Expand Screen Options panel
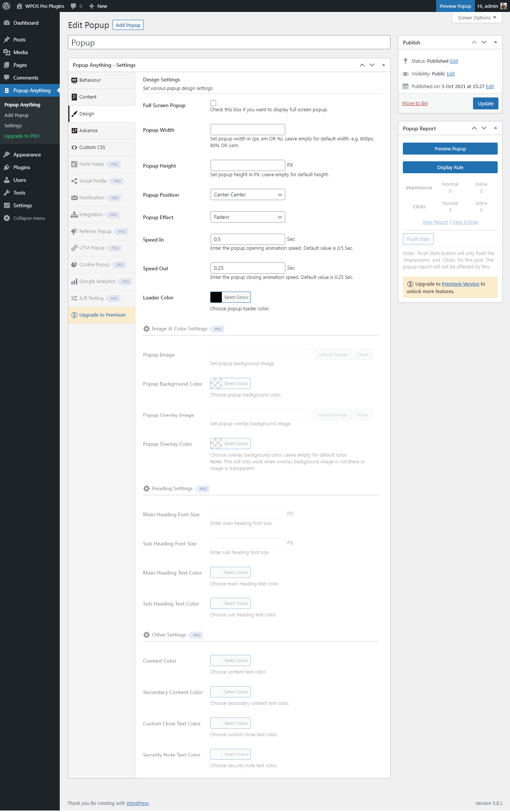The image size is (510, 812). [477, 18]
